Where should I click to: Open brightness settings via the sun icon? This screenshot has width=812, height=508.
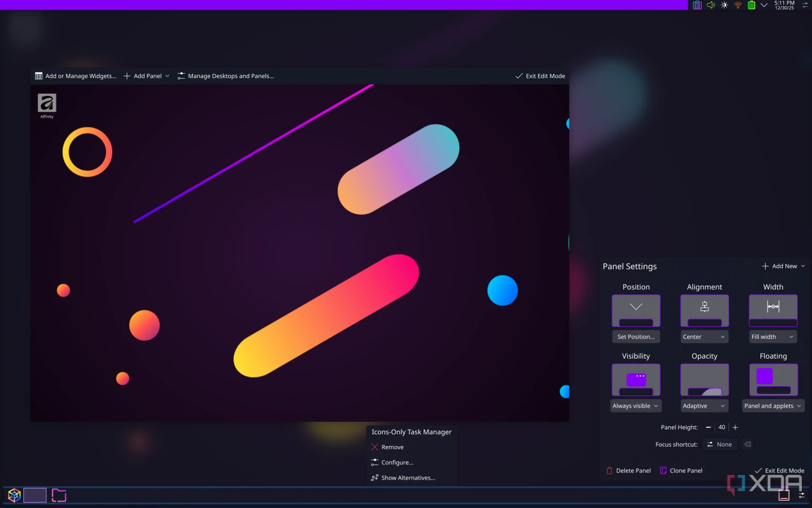coord(724,5)
